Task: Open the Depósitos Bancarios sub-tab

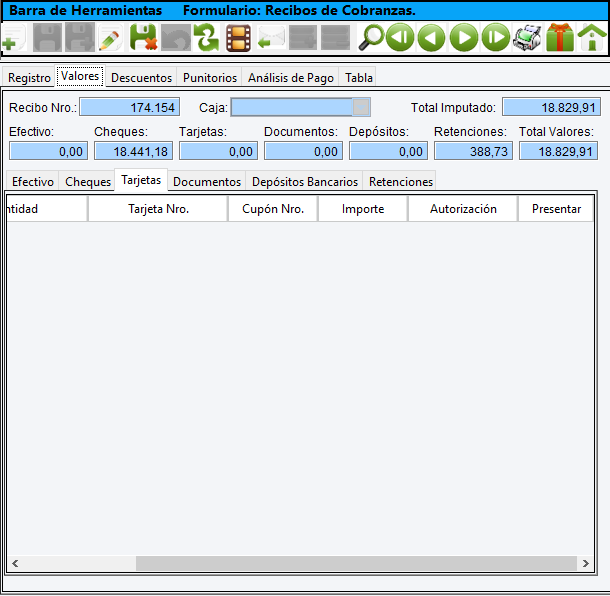Action: 305,182
